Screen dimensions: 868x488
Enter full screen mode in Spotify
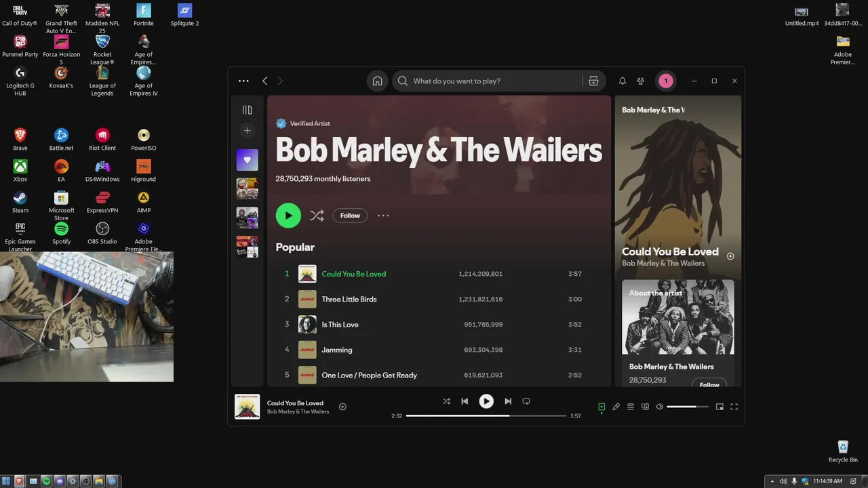point(734,407)
